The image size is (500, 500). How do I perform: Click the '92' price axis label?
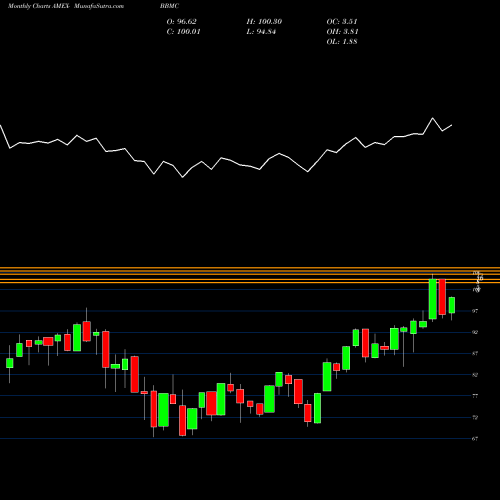(x=475, y=332)
